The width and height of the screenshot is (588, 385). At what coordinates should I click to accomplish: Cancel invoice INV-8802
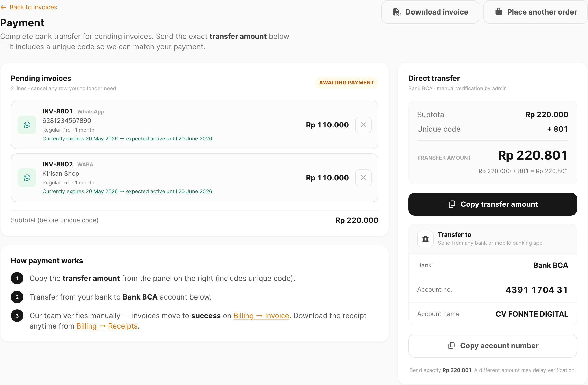pos(363,178)
